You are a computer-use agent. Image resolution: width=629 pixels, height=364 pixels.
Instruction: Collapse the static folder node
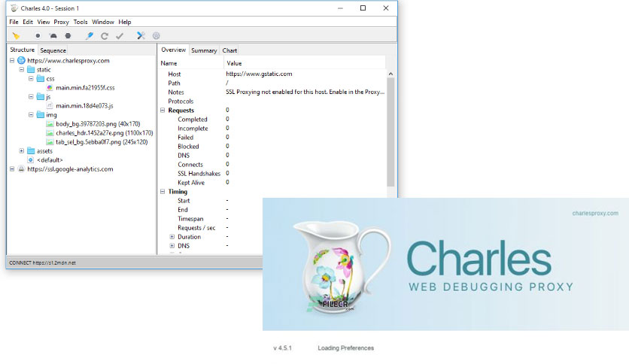22,70
